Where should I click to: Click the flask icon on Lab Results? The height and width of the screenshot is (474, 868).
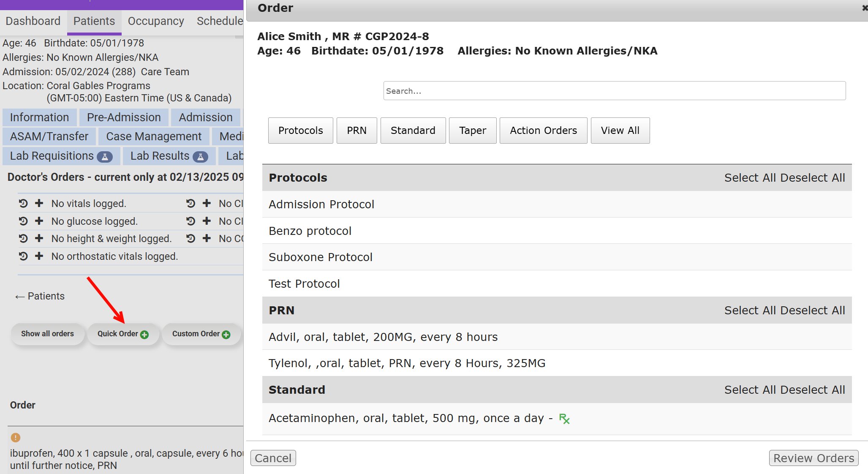pyautogui.click(x=200, y=157)
